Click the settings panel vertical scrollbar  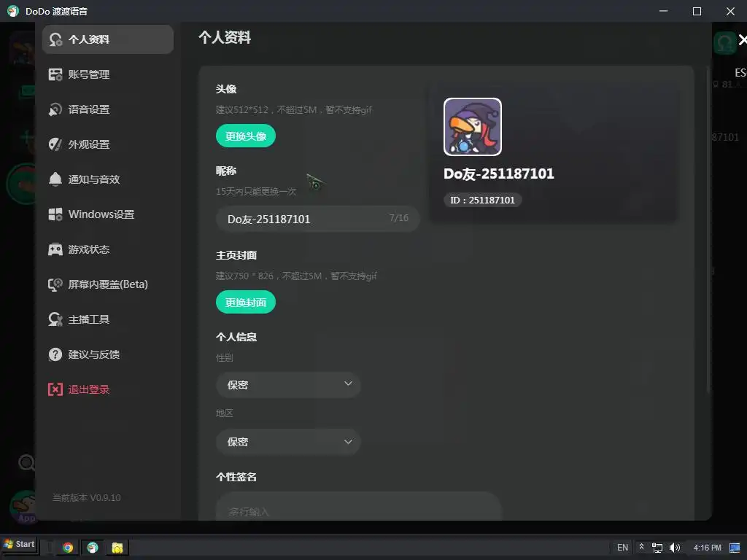pyautogui.click(x=708, y=228)
